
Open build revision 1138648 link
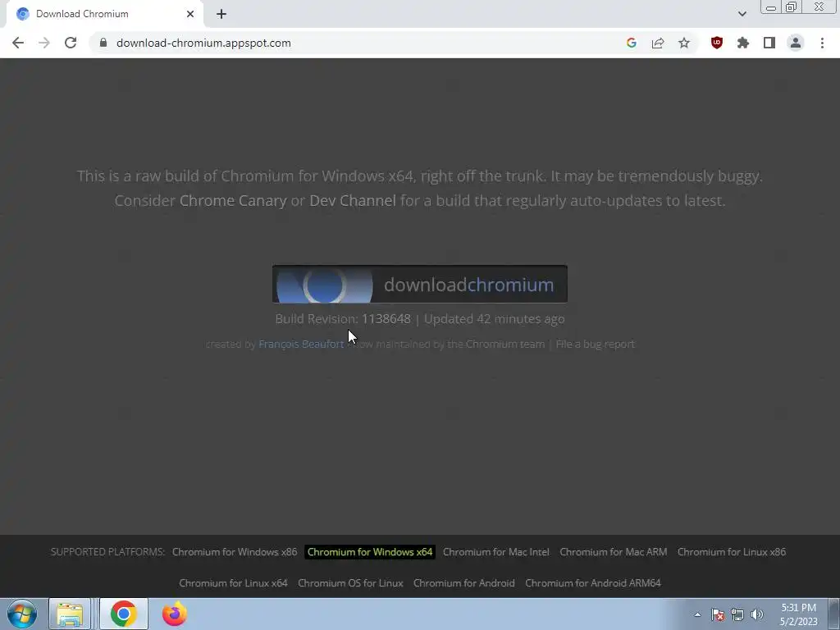[386, 319]
